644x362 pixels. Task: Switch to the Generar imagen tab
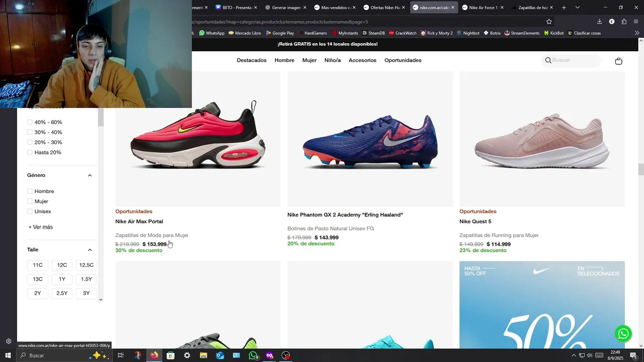point(285,8)
